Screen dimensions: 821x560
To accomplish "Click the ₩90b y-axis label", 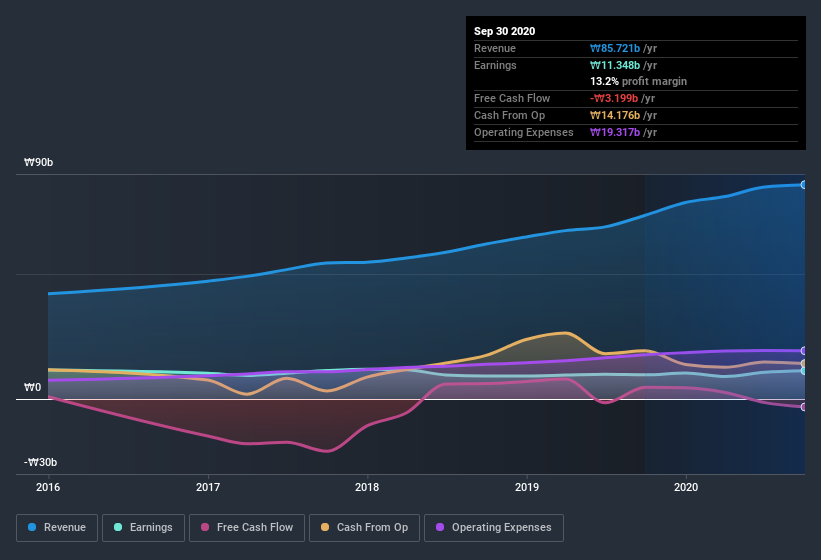I will (38, 162).
